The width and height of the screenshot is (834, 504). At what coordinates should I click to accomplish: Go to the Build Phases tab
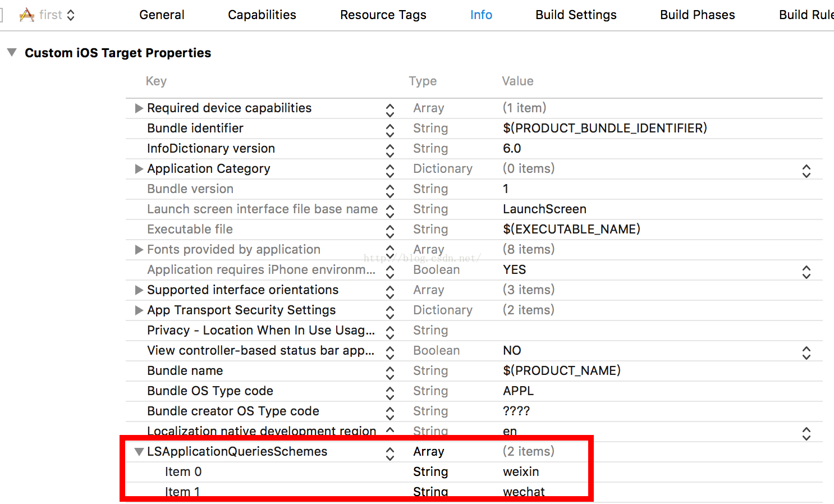(698, 15)
